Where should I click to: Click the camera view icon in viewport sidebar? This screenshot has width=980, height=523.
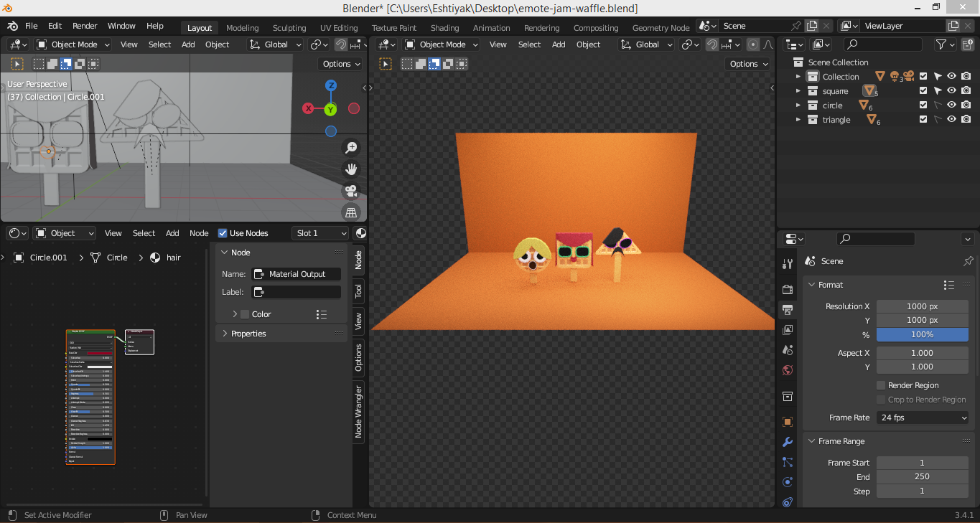(351, 192)
